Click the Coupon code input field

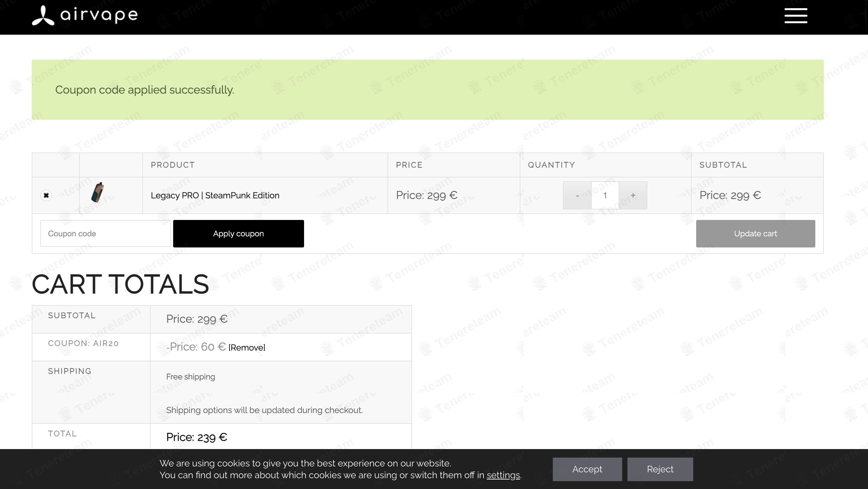click(105, 234)
